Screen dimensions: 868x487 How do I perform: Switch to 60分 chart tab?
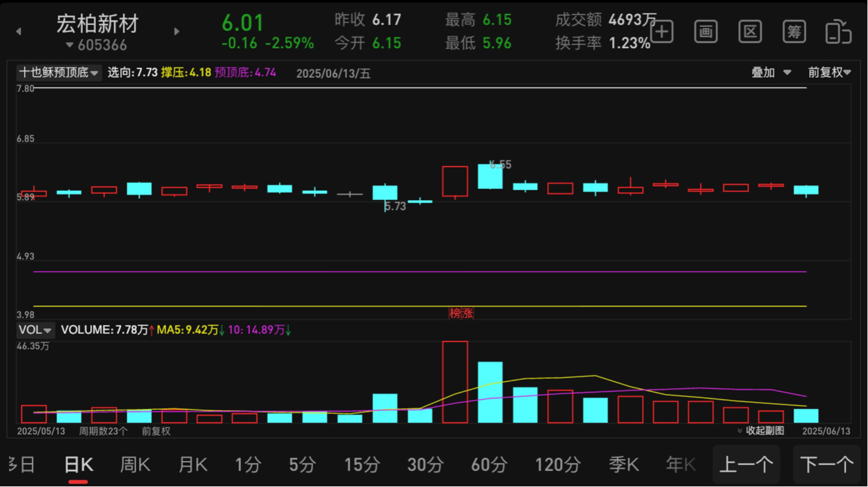[x=489, y=465]
